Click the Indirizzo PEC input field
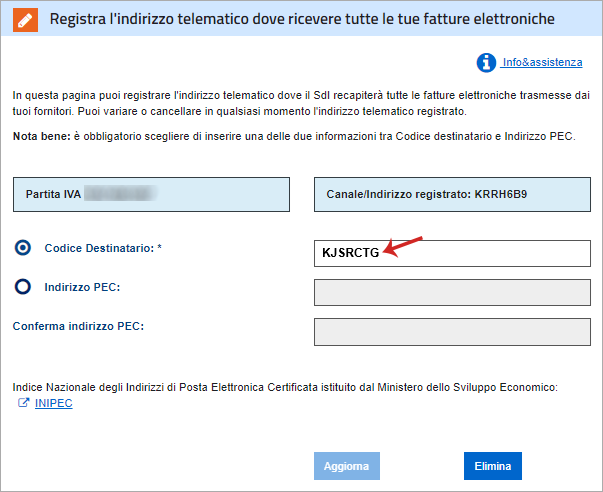Screen dimensions: 603x492 452,292
